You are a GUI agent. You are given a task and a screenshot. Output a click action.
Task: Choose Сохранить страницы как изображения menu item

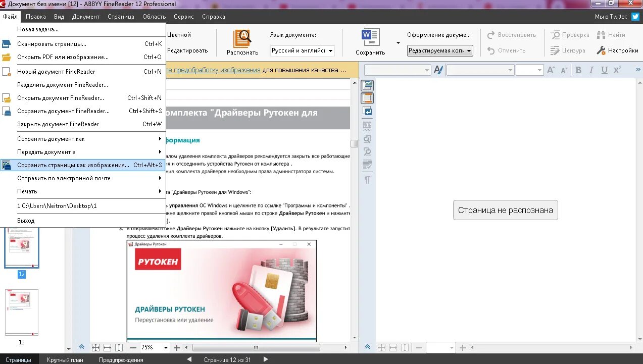click(83, 165)
